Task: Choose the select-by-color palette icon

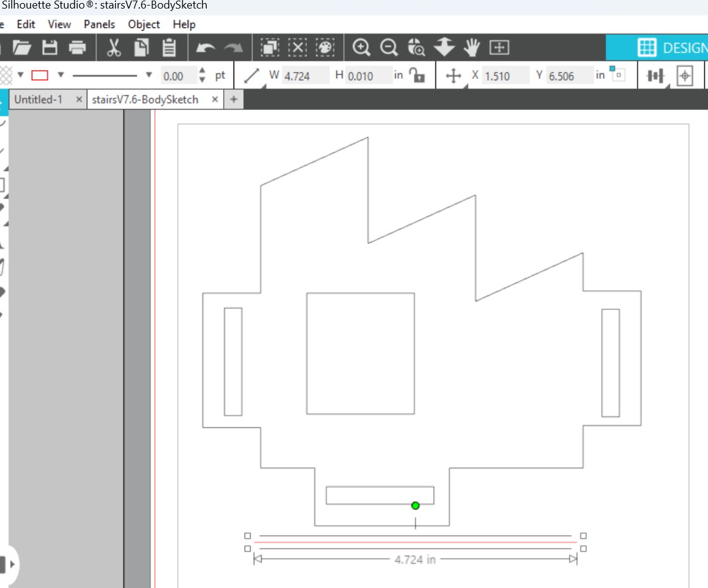Action: coord(325,48)
